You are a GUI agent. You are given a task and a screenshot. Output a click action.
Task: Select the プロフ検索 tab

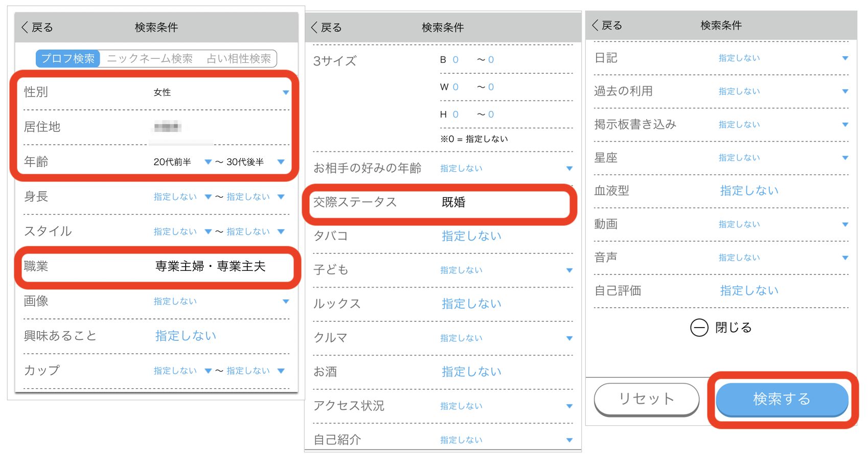(x=68, y=59)
